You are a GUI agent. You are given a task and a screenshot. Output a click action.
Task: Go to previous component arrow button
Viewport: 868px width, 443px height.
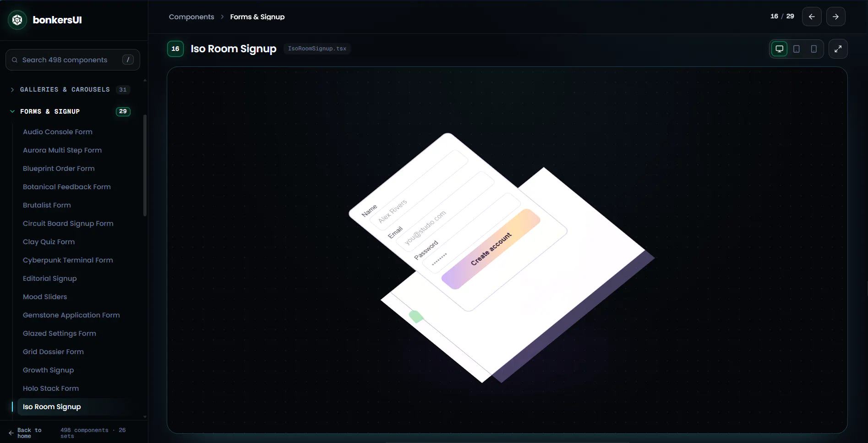coord(812,16)
